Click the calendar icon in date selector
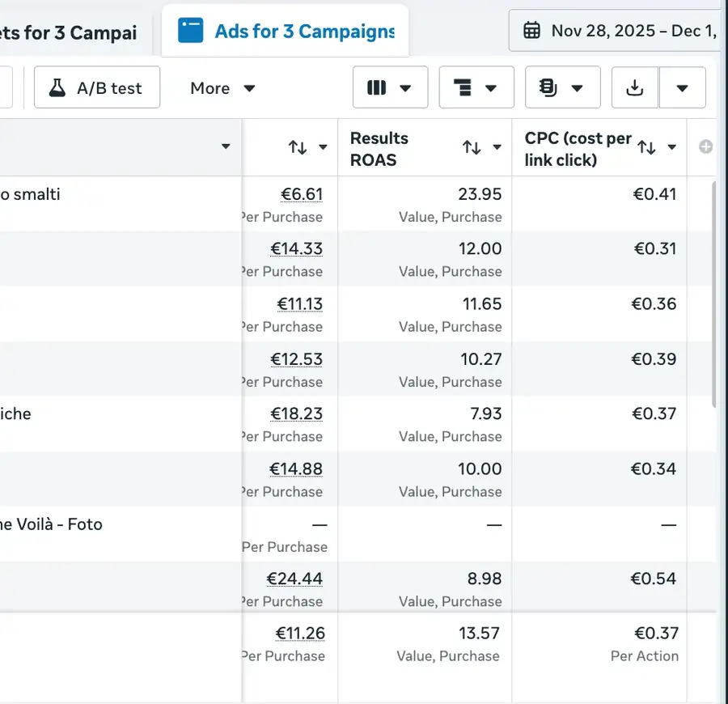This screenshot has height=704, width=728. [531, 31]
